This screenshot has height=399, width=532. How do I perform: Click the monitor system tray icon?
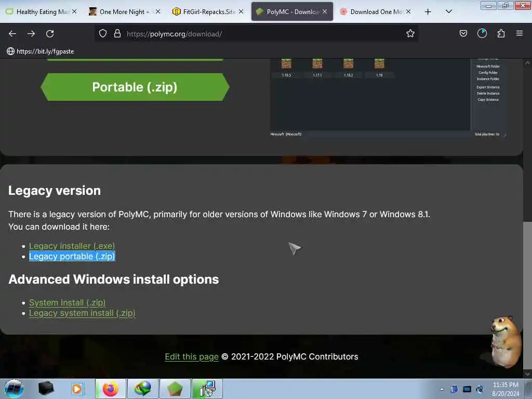[467, 389]
